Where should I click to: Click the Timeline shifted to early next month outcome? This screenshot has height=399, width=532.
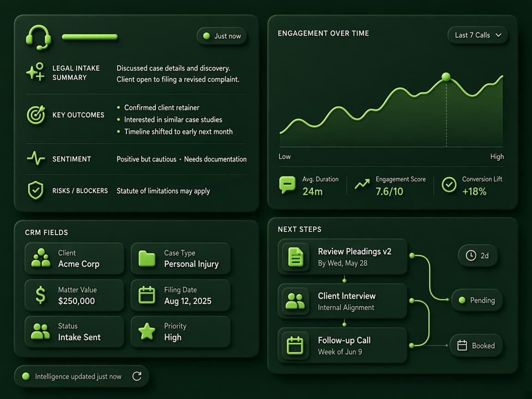[178, 132]
